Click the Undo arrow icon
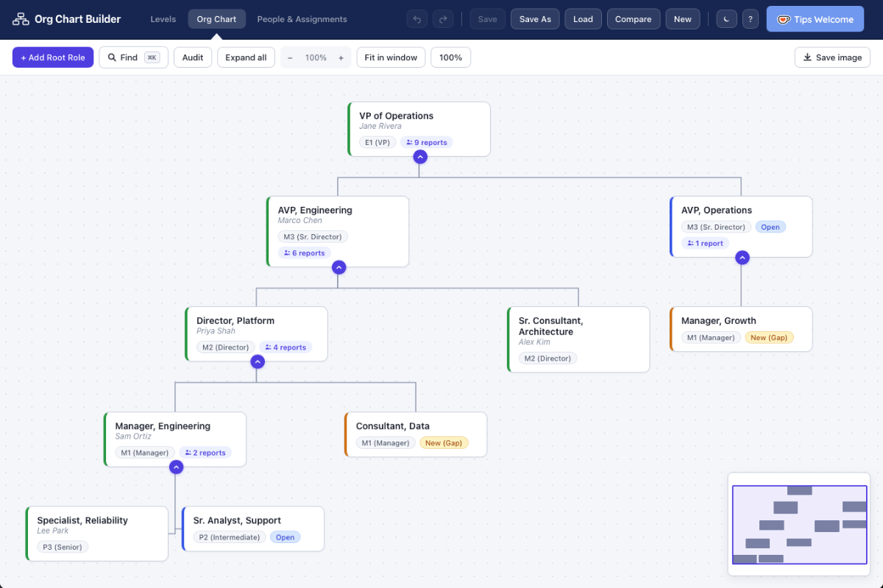 [416, 18]
